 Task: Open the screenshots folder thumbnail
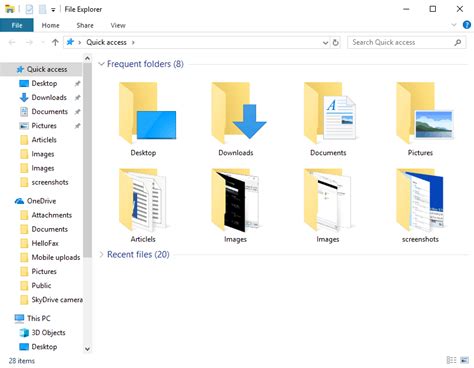420,206
